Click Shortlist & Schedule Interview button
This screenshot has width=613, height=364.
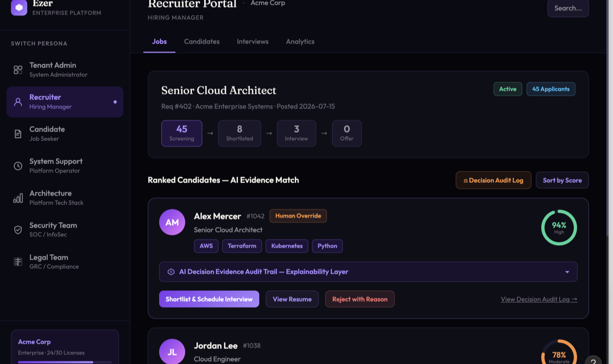(x=209, y=299)
